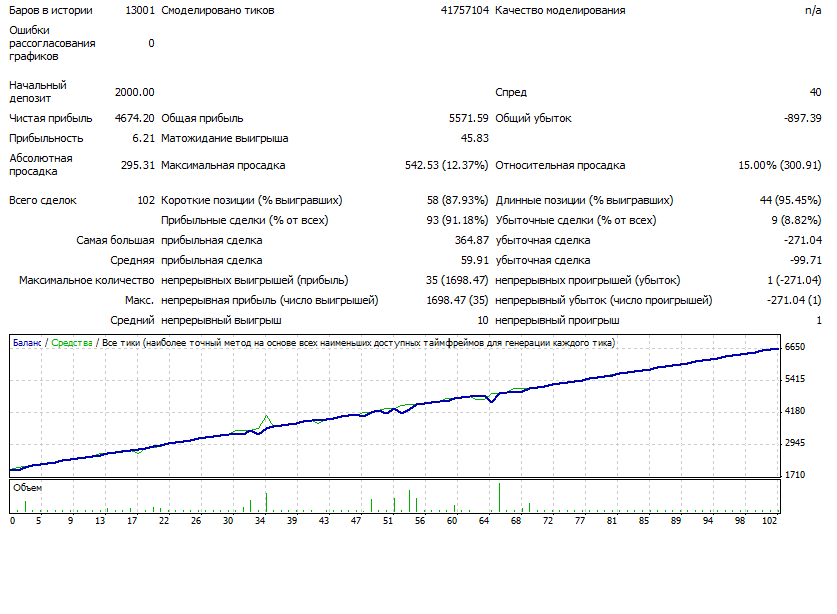
Task: Click the trade number 34 on x-axis
Action: click(x=260, y=521)
